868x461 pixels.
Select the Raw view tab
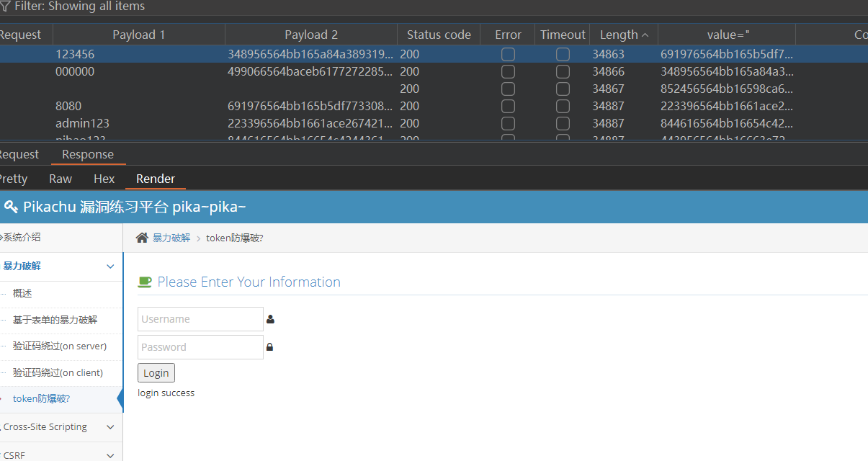point(61,179)
